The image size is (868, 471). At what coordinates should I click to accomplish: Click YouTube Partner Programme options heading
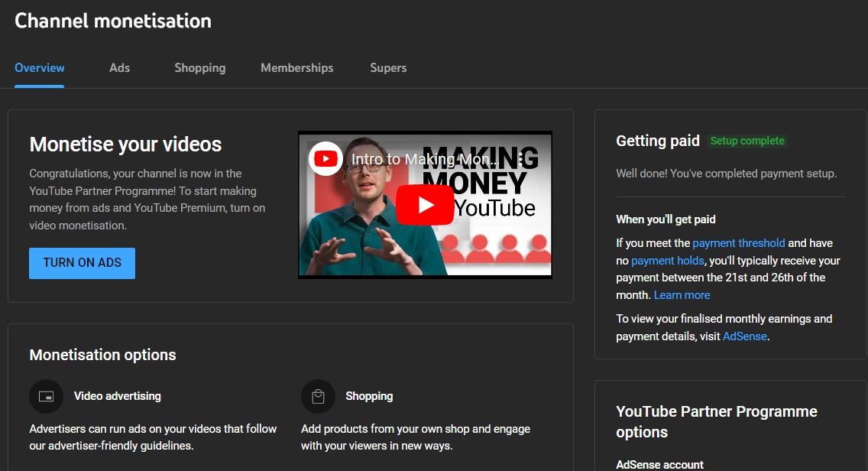coord(717,422)
